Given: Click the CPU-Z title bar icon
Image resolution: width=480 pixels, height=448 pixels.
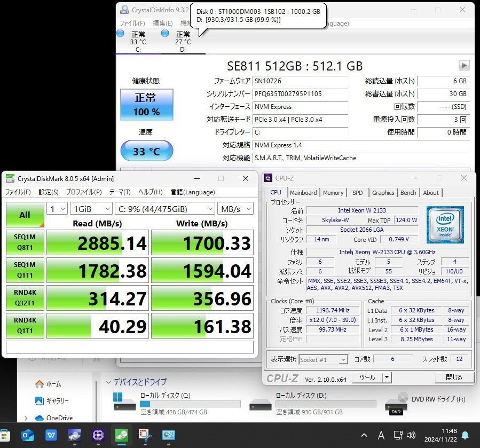Looking at the screenshot, I should pos(268,178).
